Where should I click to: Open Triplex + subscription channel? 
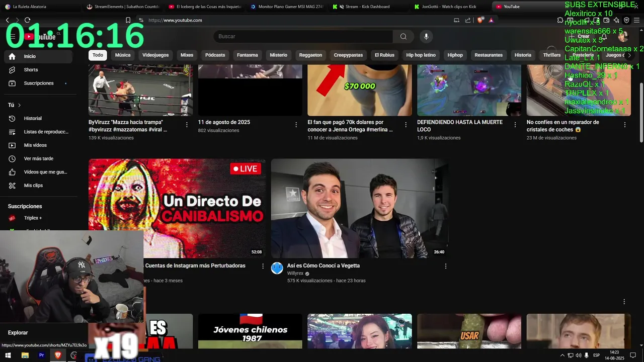[x=38, y=218]
